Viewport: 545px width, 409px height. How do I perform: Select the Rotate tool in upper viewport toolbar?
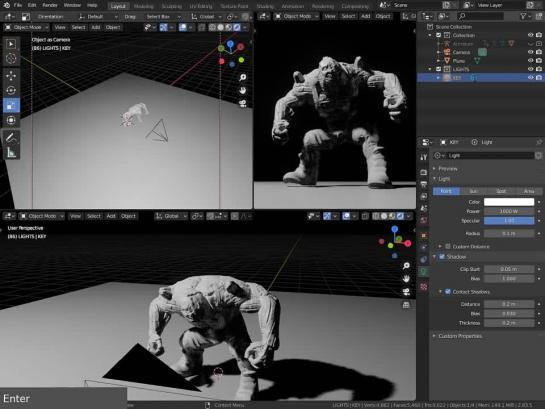tap(11, 90)
